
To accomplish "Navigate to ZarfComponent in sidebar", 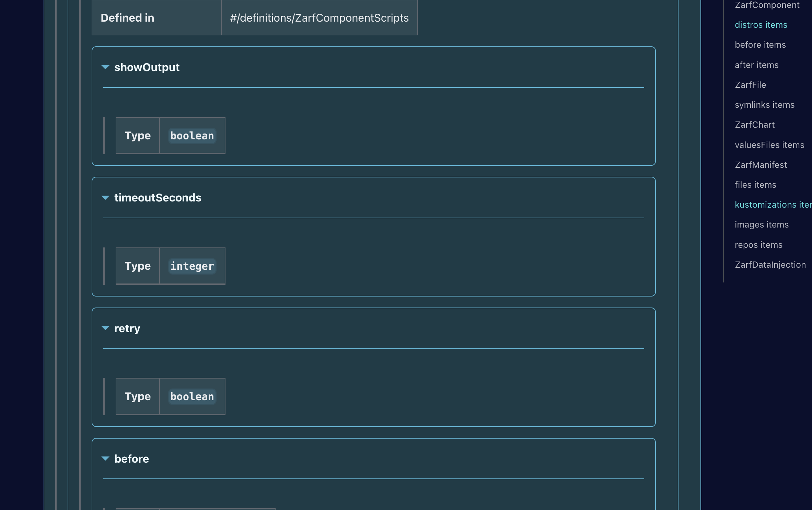I will [767, 5].
